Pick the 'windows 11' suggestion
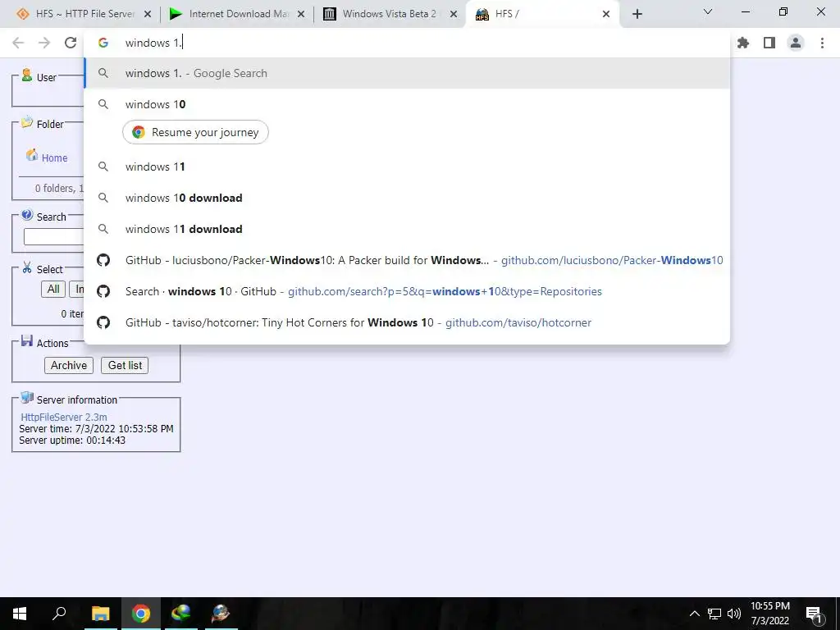This screenshot has height=630, width=840. [407, 167]
